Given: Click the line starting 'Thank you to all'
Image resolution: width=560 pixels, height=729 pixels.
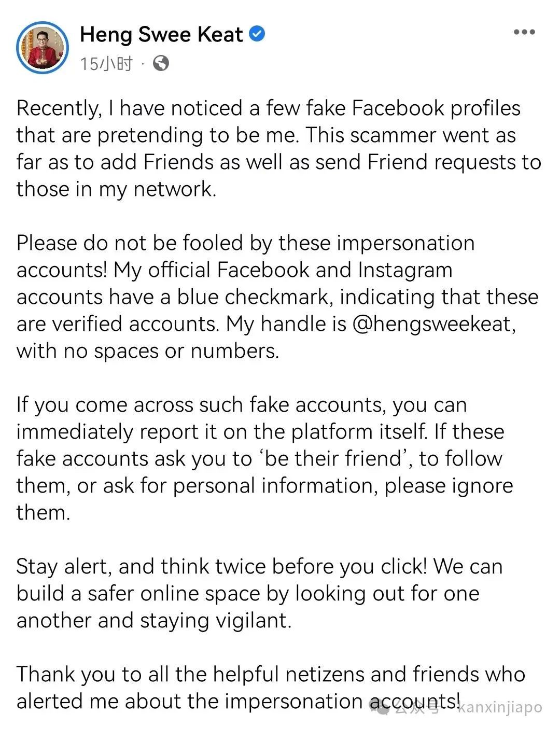Looking at the screenshot, I should pos(271,674).
